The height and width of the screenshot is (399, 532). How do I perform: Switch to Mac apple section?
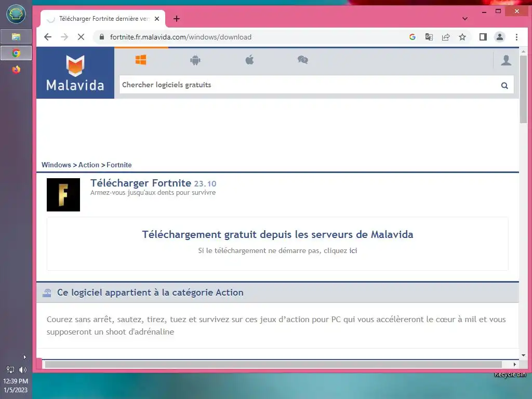click(x=249, y=60)
